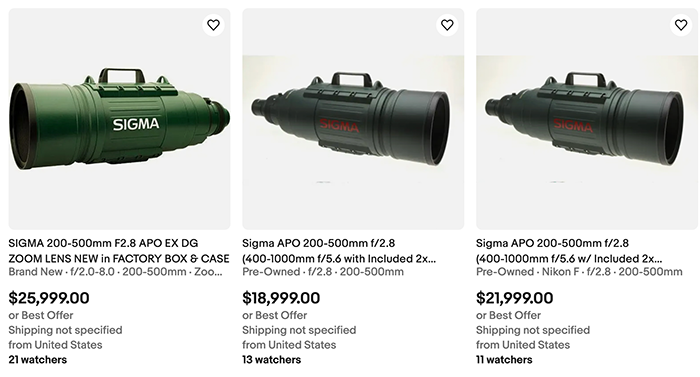Click '13 watchers' text
The height and width of the screenshot is (377, 700).
point(271,360)
